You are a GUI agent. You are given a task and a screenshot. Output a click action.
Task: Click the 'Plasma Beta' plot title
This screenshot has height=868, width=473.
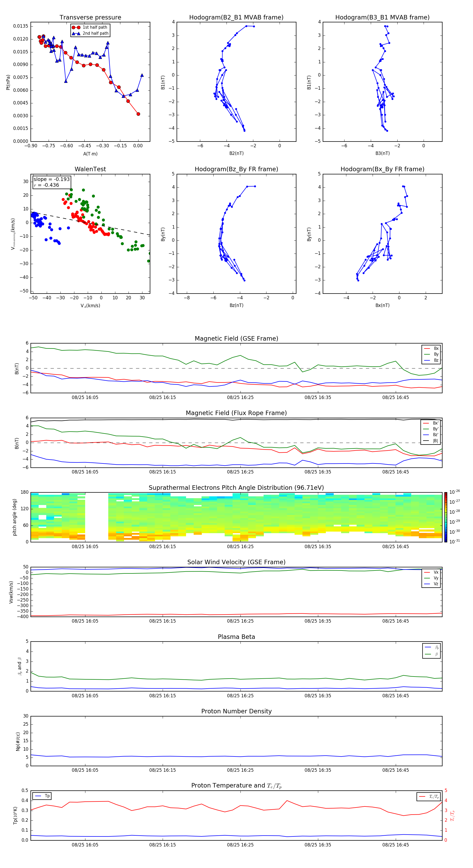pyautogui.click(x=236, y=637)
